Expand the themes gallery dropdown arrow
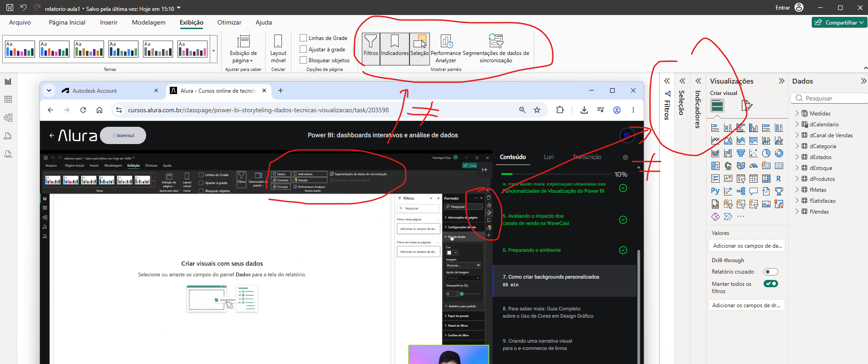The width and height of the screenshot is (868, 364). point(214,51)
